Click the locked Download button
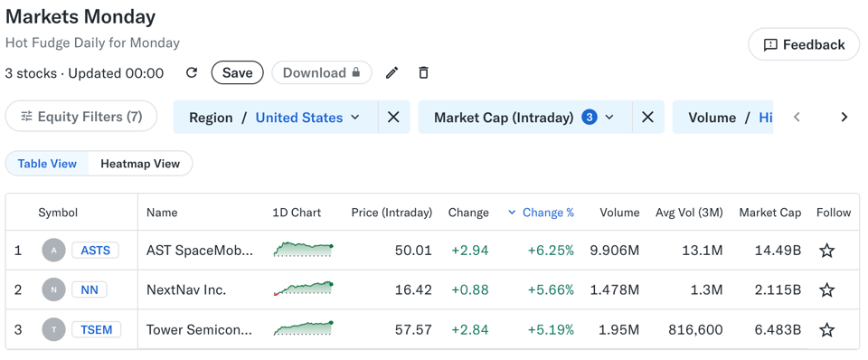This screenshot has height=360, width=868. pyautogui.click(x=322, y=72)
